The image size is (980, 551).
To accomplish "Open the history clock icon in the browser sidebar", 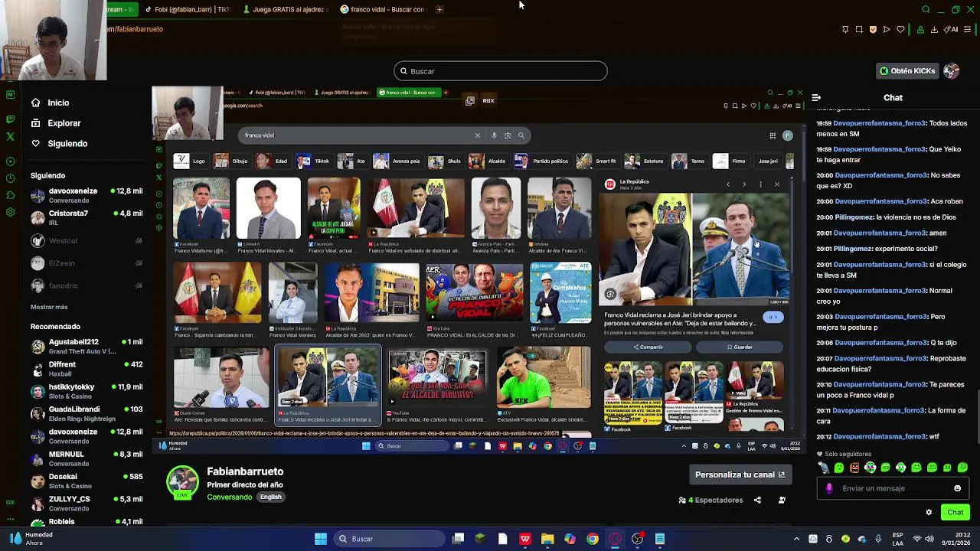I will click(x=10, y=178).
